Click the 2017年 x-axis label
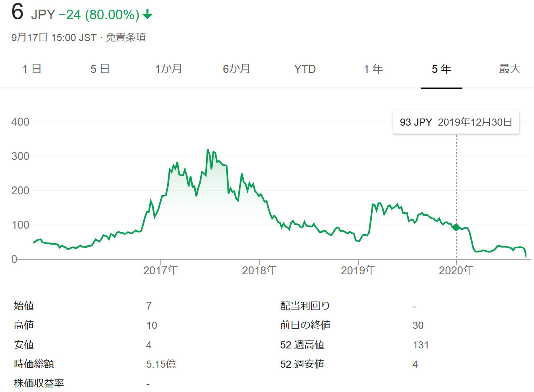This screenshot has height=392, width=534. click(161, 271)
